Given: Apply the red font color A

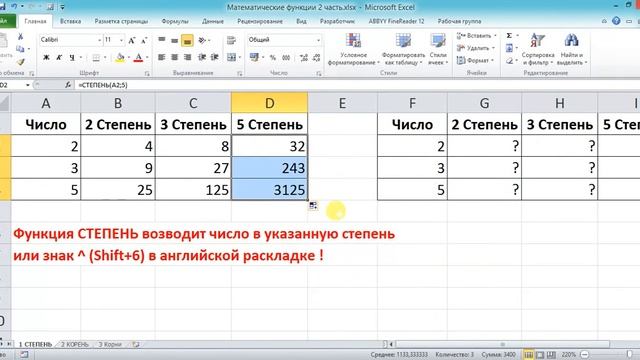Looking at the screenshot, I should pos(138,58).
